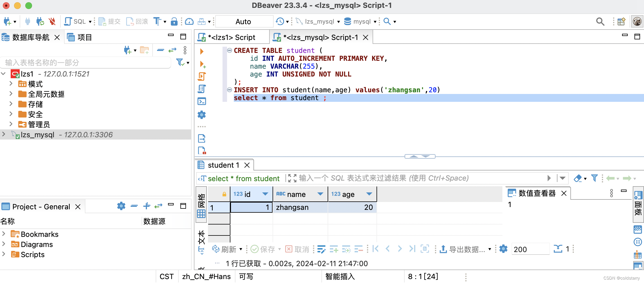Viewport: 644px width, 283px height.
Task: Select the zhangsan cell
Action: 300,207
